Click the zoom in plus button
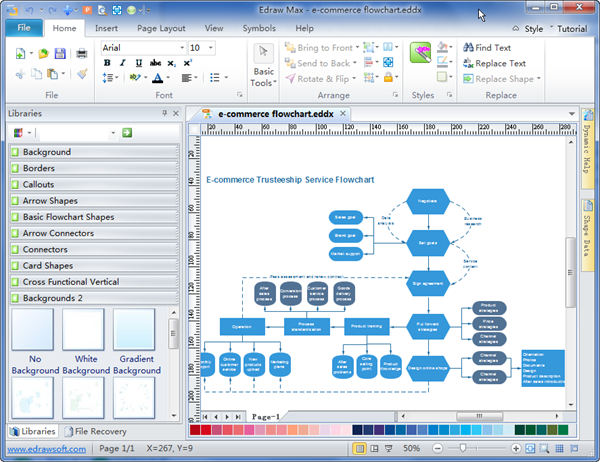This screenshot has width=600, height=462. 515,449
